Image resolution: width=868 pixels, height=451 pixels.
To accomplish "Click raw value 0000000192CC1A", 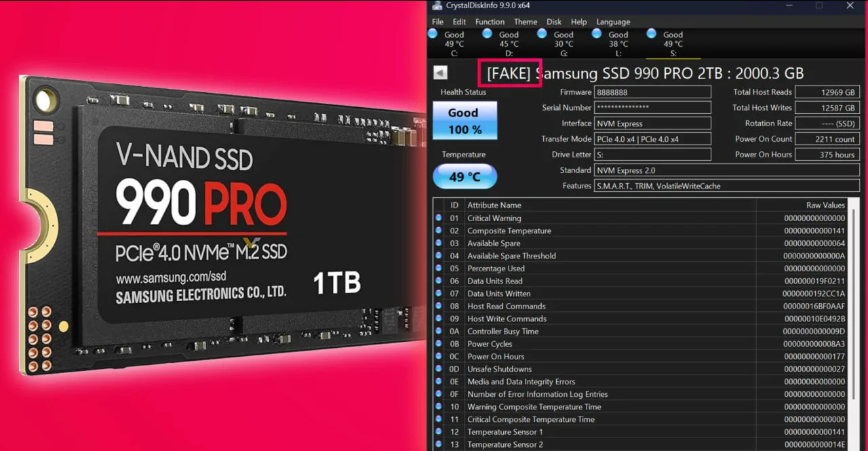I will point(814,294).
